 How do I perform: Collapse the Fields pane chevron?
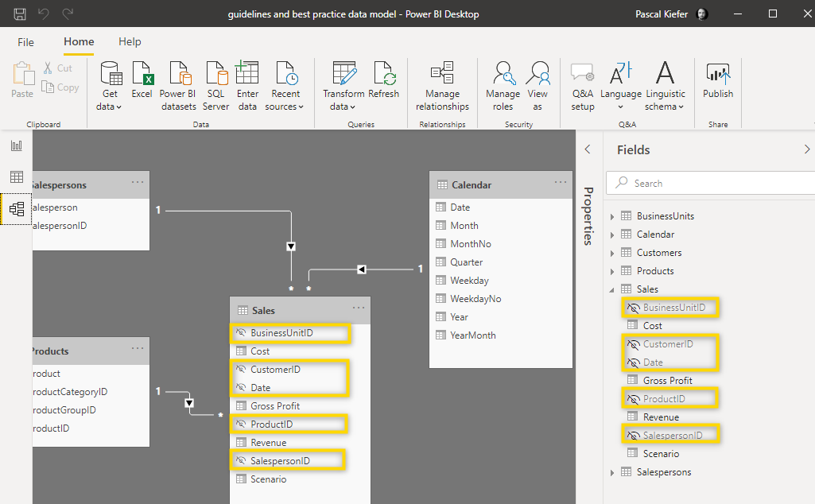(807, 149)
